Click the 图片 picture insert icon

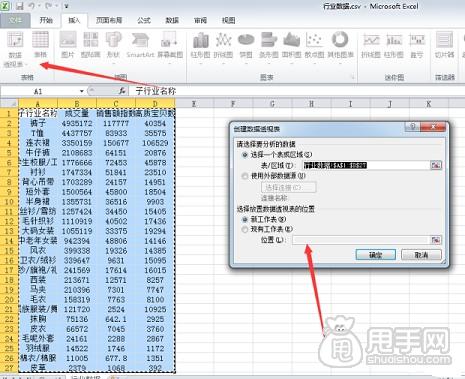pyautogui.click(x=68, y=45)
